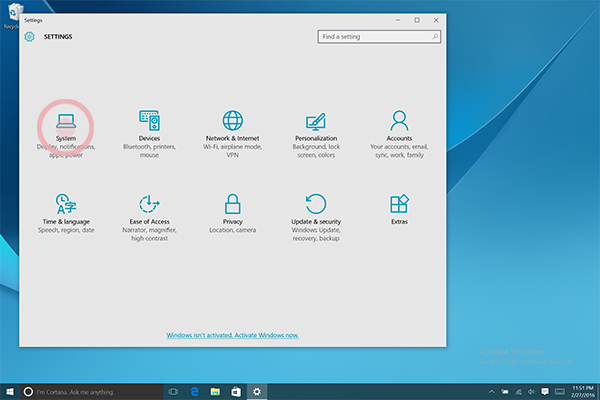Viewport: 600px width, 400px height.
Task: Open Task View in taskbar
Action: pos(173,392)
